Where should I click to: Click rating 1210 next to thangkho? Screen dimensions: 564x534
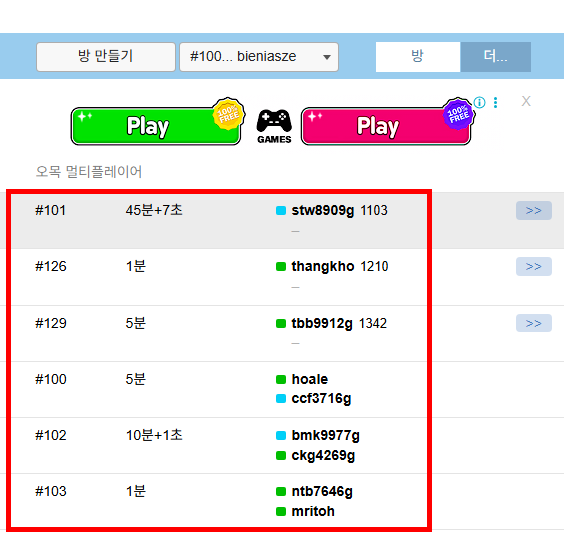[374, 266]
